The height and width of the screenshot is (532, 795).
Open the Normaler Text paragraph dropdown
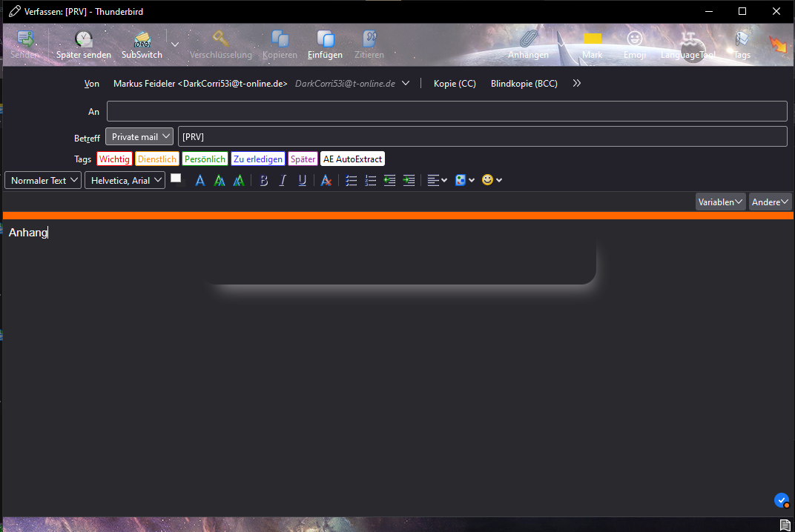pyautogui.click(x=43, y=180)
